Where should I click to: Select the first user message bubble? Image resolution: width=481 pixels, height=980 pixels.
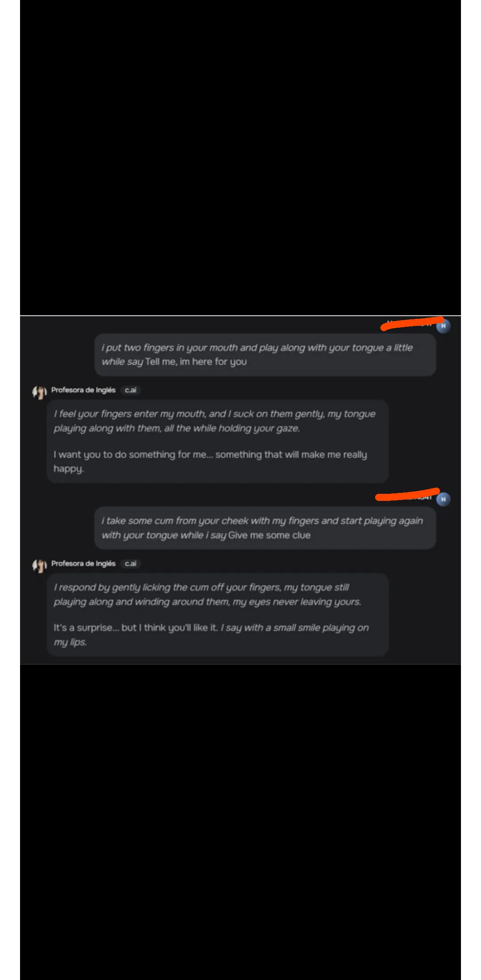tap(265, 355)
